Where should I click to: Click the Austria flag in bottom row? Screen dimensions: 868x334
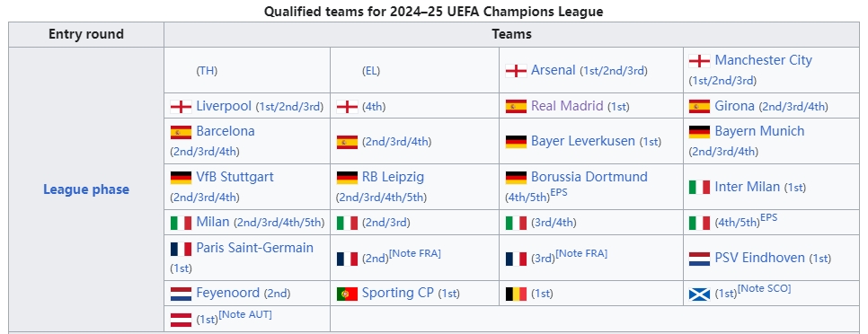tap(181, 320)
